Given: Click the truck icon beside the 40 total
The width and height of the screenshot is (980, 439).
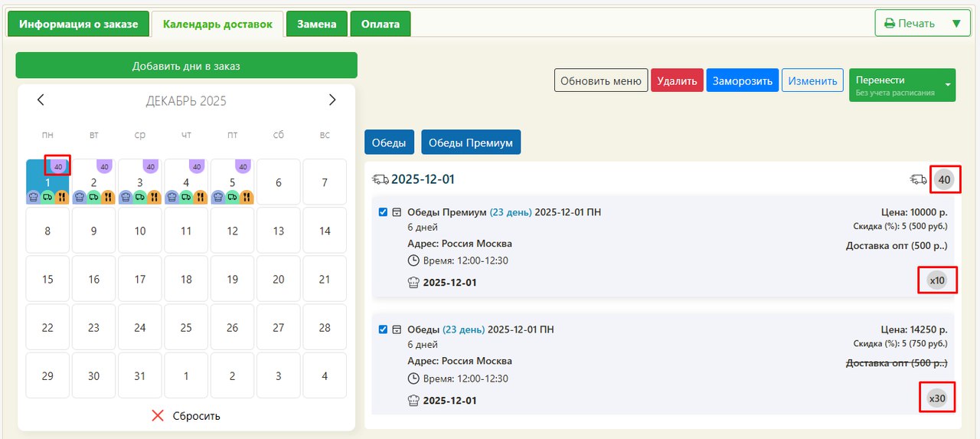Looking at the screenshot, I should coord(918,180).
